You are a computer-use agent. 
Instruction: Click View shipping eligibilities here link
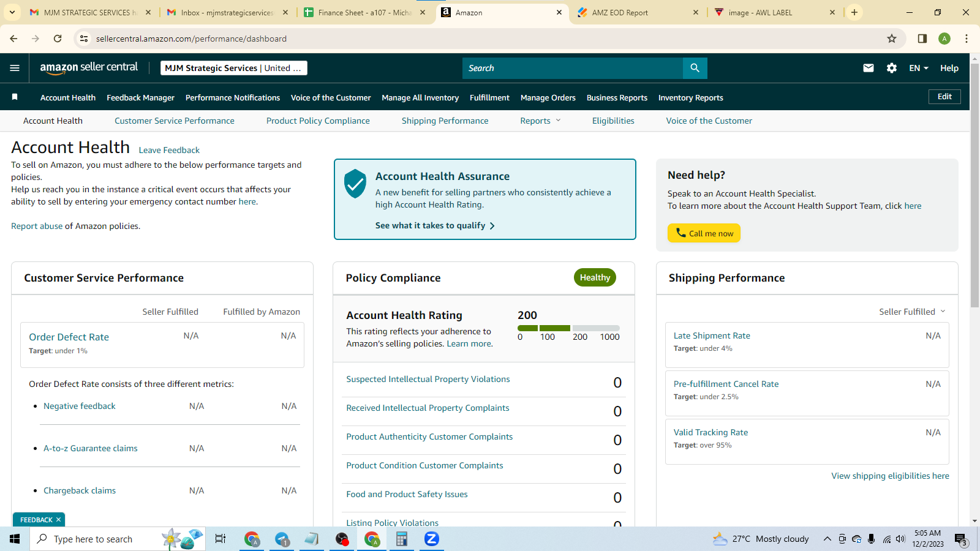890,476
